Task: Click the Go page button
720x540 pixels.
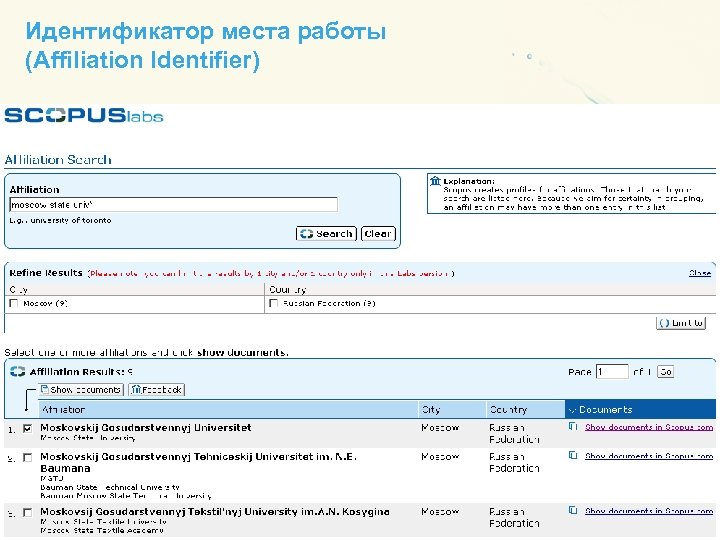Action: click(x=665, y=371)
